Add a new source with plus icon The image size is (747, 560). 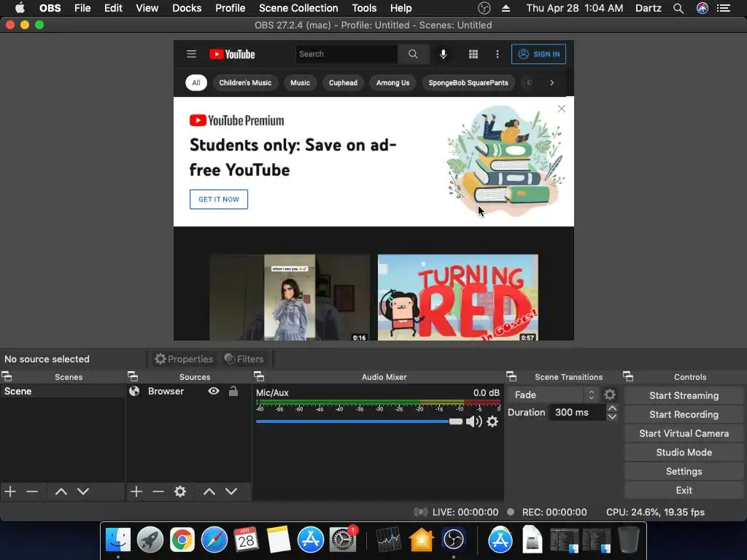(x=136, y=491)
